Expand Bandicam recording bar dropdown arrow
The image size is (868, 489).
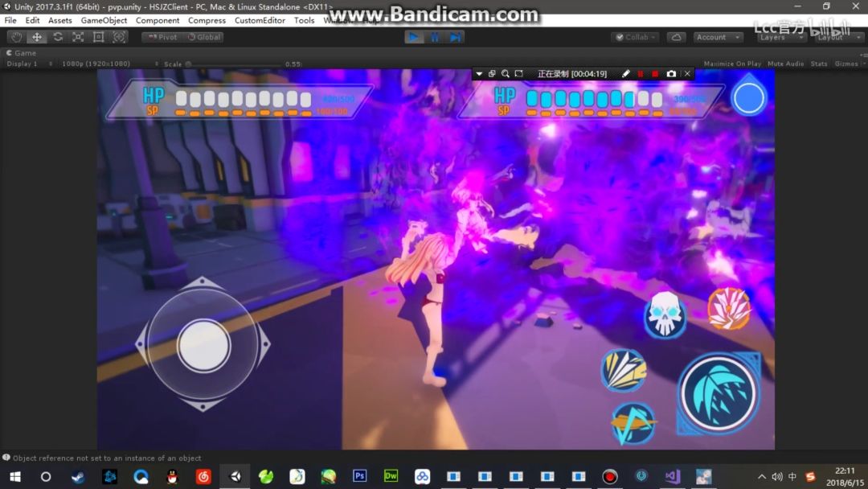pyautogui.click(x=479, y=74)
